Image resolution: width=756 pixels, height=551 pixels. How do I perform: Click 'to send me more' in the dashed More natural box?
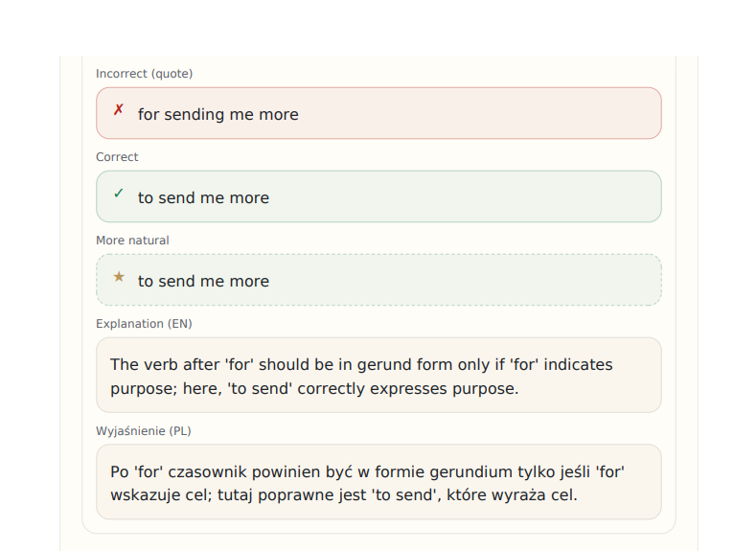(203, 281)
